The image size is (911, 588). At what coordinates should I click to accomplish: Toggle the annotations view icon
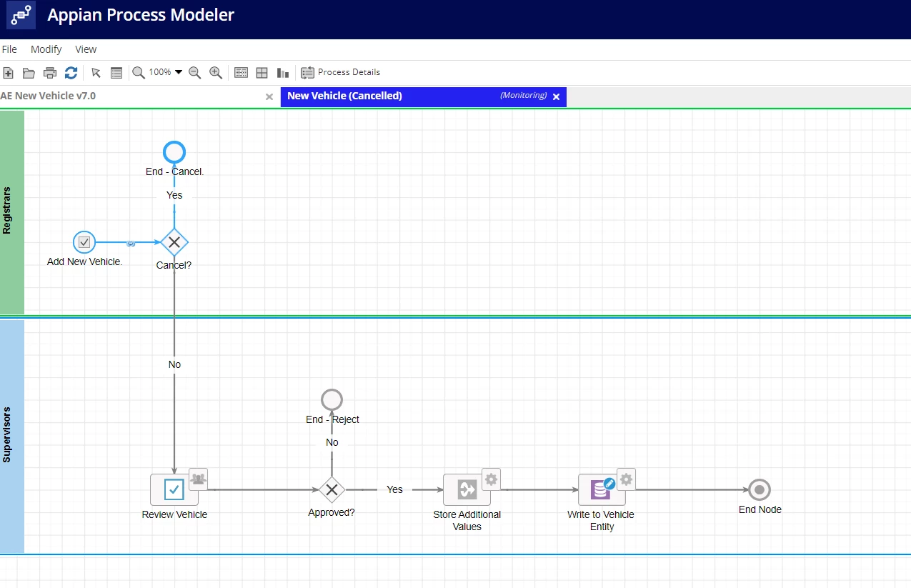(x=242, y=72)
